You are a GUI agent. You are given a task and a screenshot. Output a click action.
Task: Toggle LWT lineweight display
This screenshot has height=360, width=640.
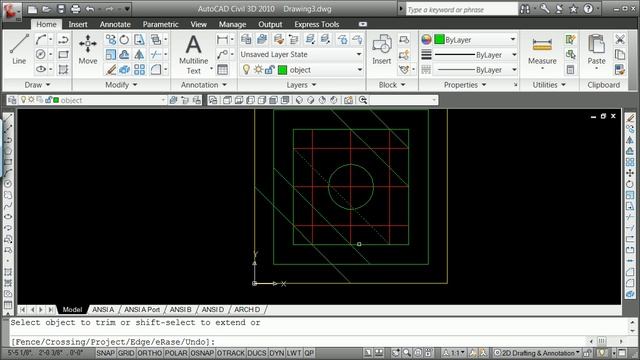coord(294,353)
